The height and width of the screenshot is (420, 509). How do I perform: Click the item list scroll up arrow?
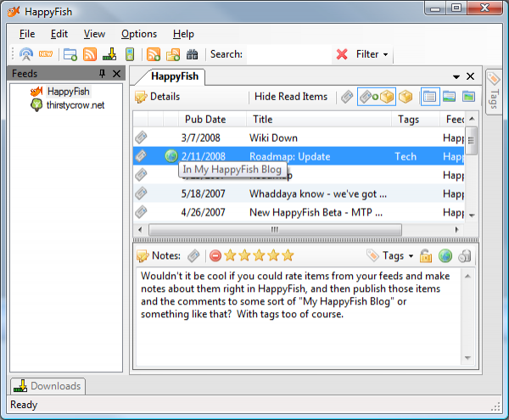(472, 119)
